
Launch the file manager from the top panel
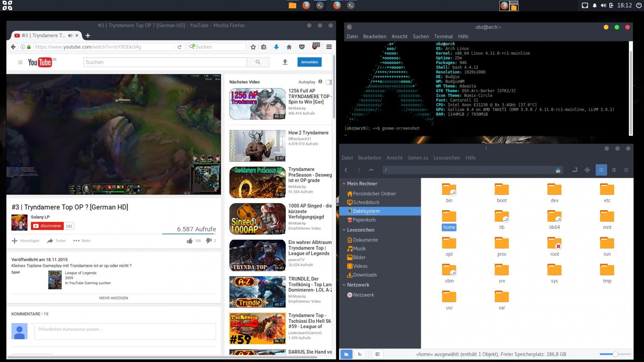pyautogui.click(x=292, y=5)
